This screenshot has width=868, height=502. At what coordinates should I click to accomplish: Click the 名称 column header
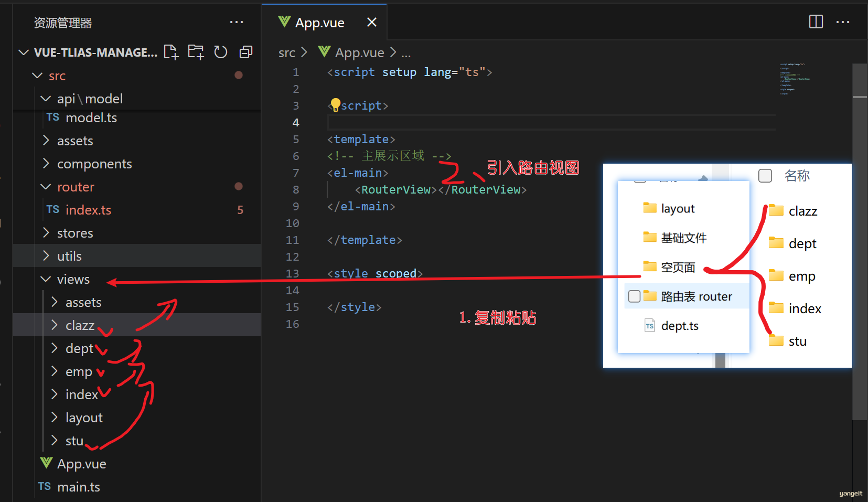point(797,176)
